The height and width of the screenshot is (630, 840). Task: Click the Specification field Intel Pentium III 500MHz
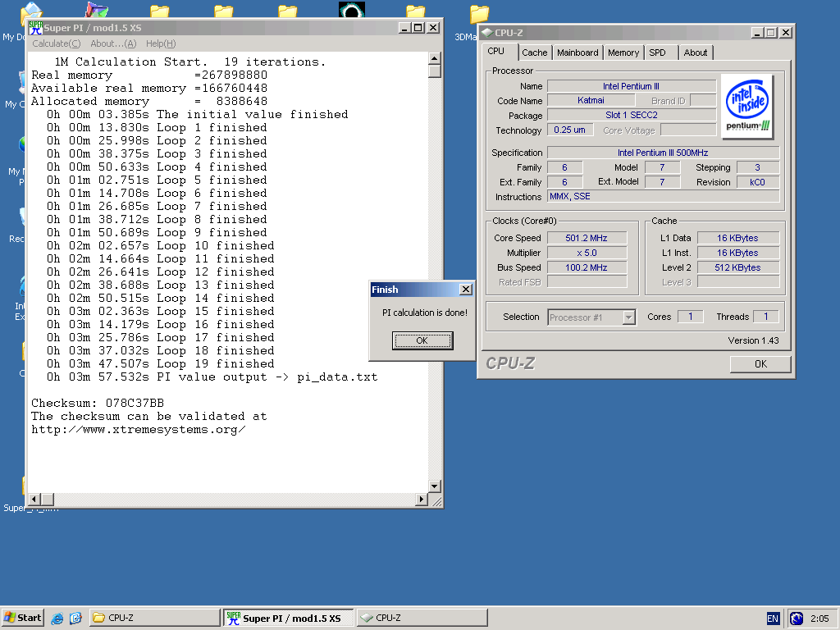coord(663,153)
